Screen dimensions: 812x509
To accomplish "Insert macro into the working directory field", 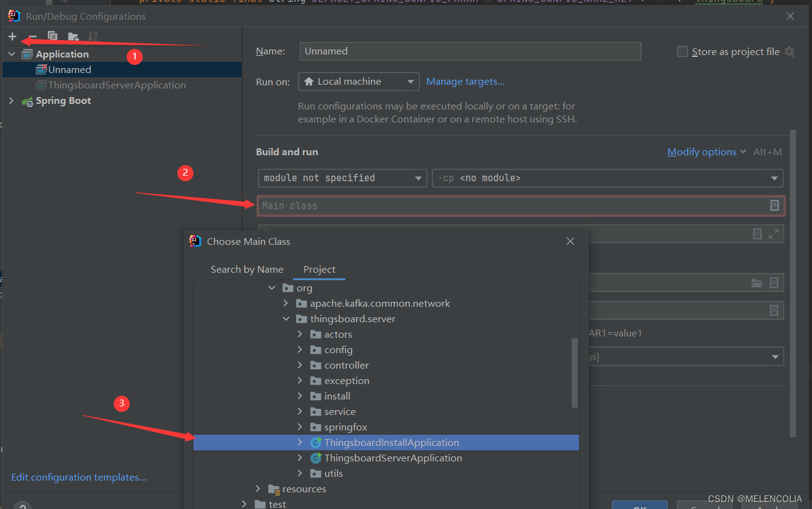I will (x=774, y=283).
